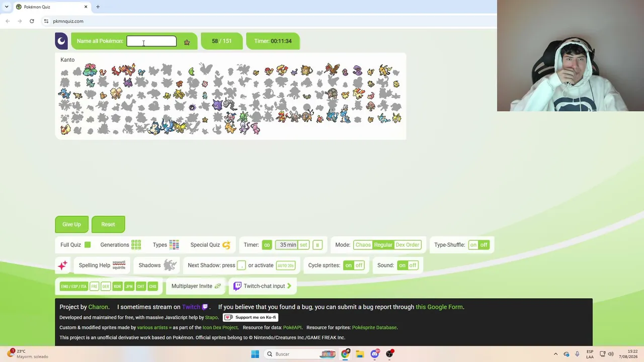Viewport: 644px width, 362px height.
Task: Click the Mewtwo sprite in the Kanto grid
Action: [x=245, y=129]
